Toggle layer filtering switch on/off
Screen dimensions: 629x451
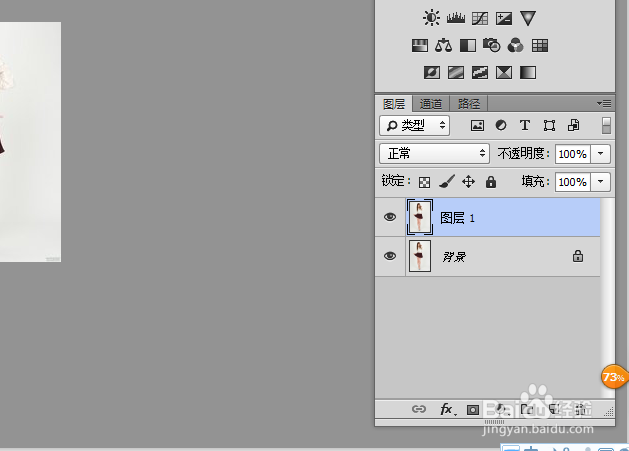(607, 126)
